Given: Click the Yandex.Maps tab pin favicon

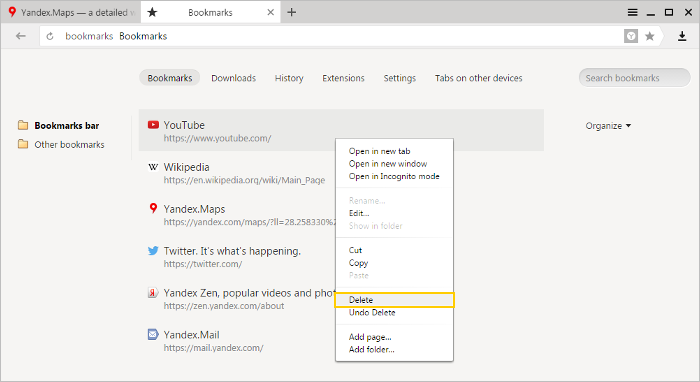Looking at the screenshot, I should tap(12, 12).
